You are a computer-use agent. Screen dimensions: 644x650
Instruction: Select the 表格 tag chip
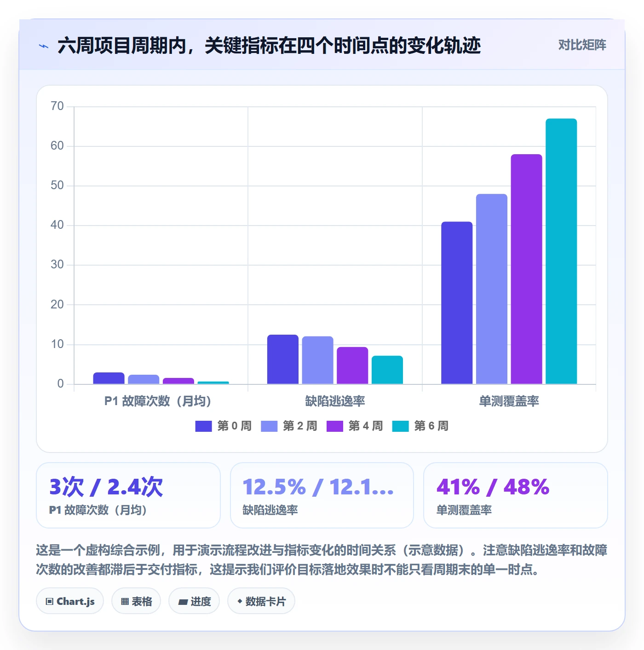point(136,601)
